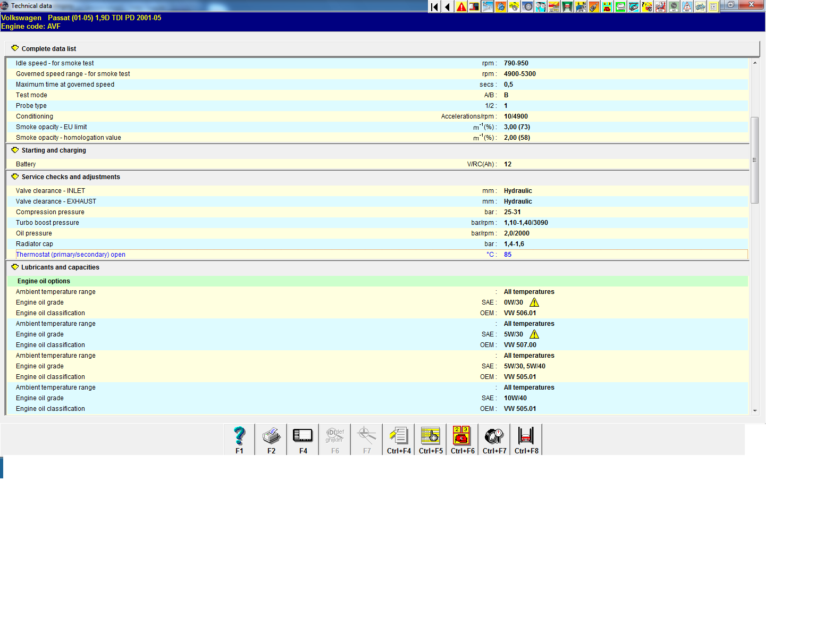Print the data using the F2 printer

(271, 440)
